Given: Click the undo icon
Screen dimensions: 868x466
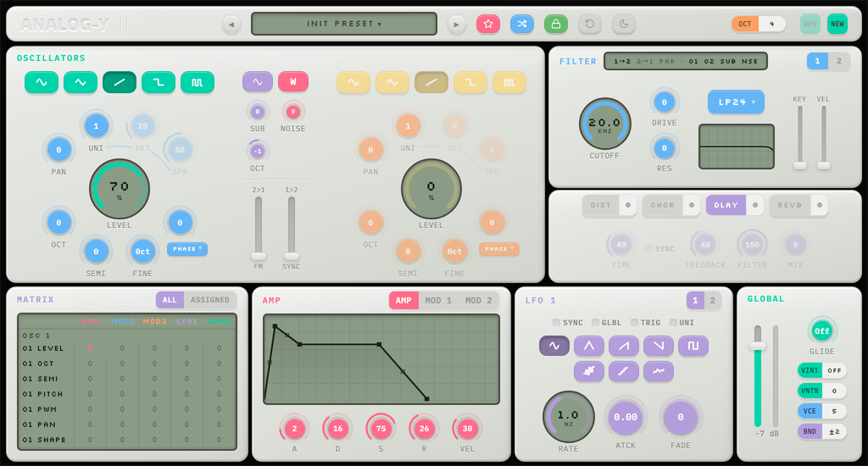Looking at the screenshot, I should (x=590, y=24).
